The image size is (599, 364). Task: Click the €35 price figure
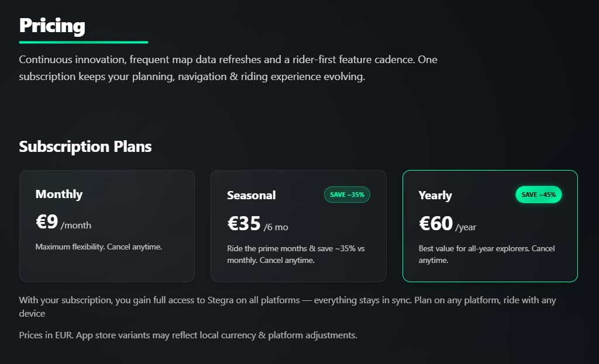[244, 223]
